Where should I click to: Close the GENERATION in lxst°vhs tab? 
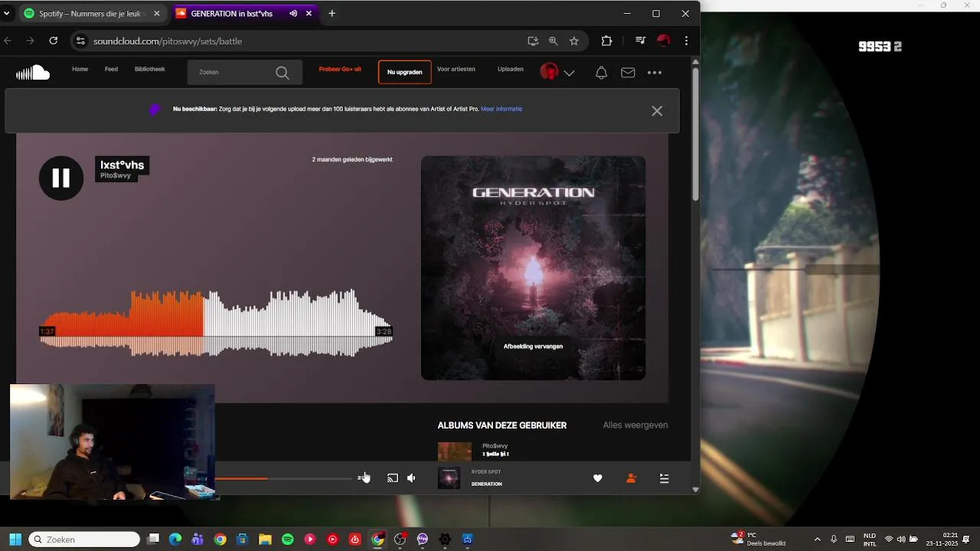click(309, 13)
